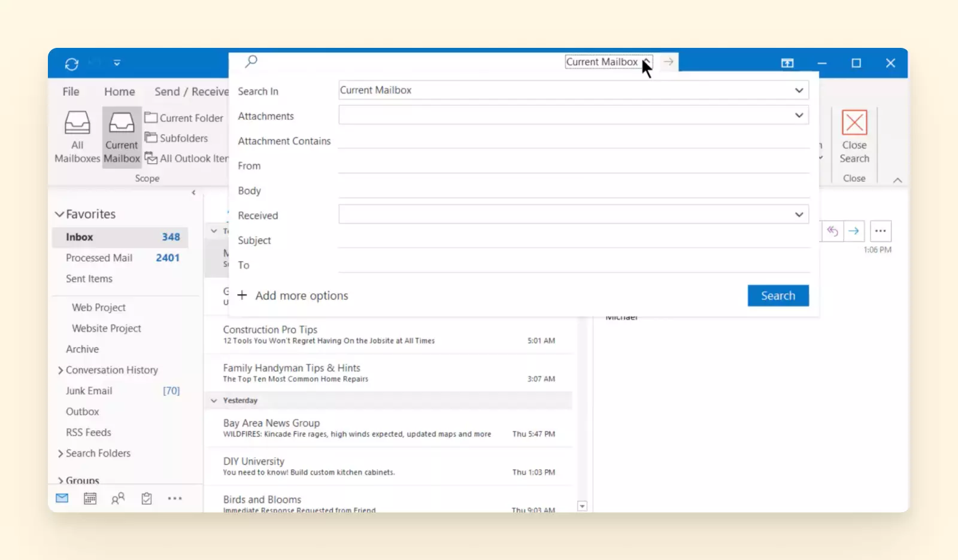Switch to Mail view icon
The height and width of the screenshot is (560, 958).
click(x=62, y=498)
